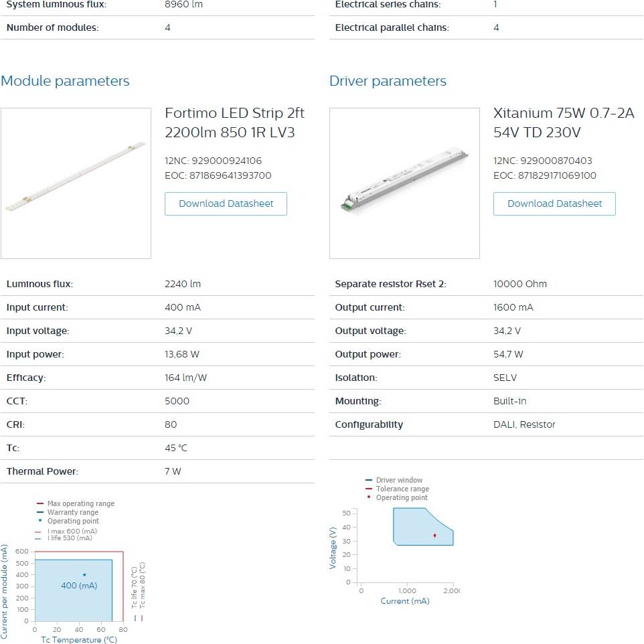
Task: Click the driver EOC number 871829171069100
Action: click(557, 175)
